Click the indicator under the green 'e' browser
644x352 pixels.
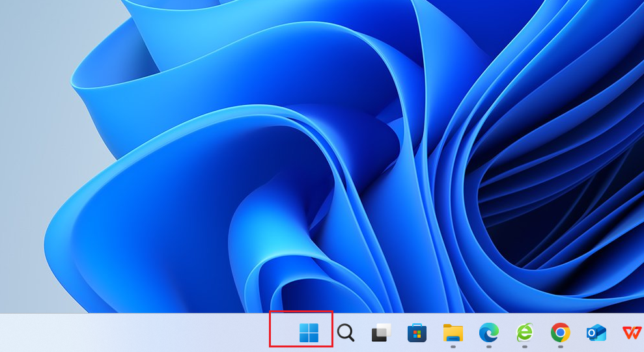click(x=524, y=347)
